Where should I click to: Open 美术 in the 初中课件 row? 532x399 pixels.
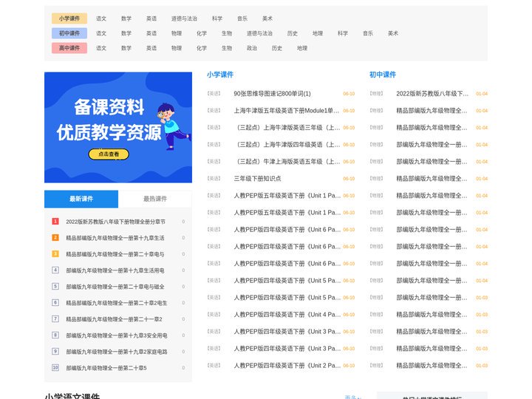pyautogui.click(x=393, y=33)
